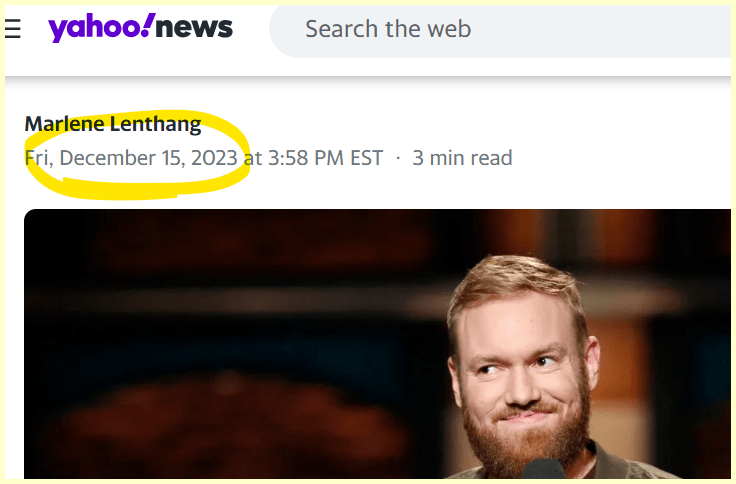The height and width of the screenshot is (484, 736).
Task: Click the microphone at the bottom of the photo
Action: (544, 469)
